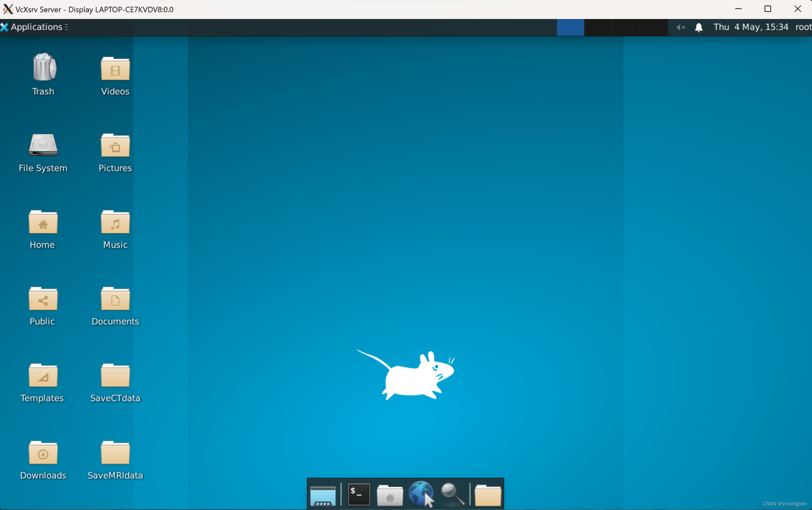Expand the root user menu
The image size is (812, 510).
point(803,27)
